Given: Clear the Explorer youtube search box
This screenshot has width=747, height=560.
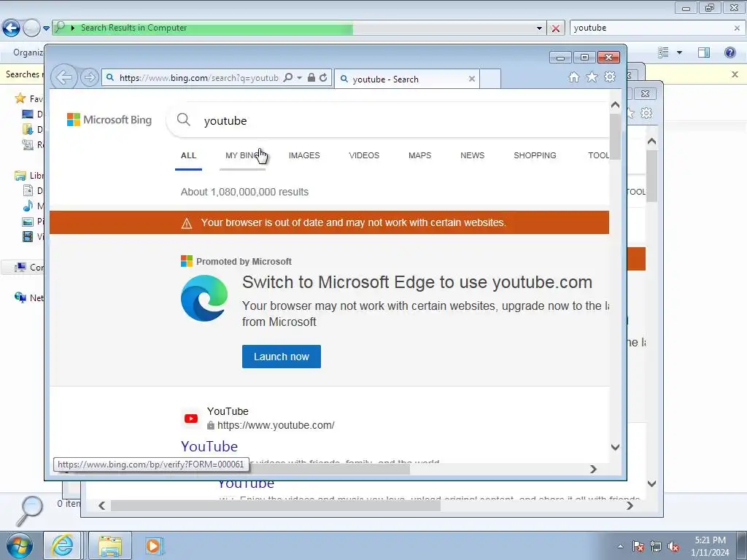Looking at the screenshot, I should 737,28.
